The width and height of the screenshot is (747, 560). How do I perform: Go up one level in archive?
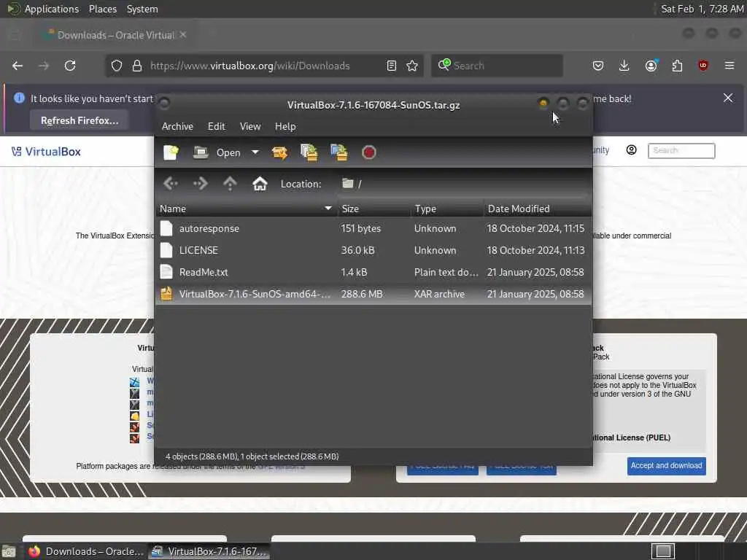tap(230, 183)
